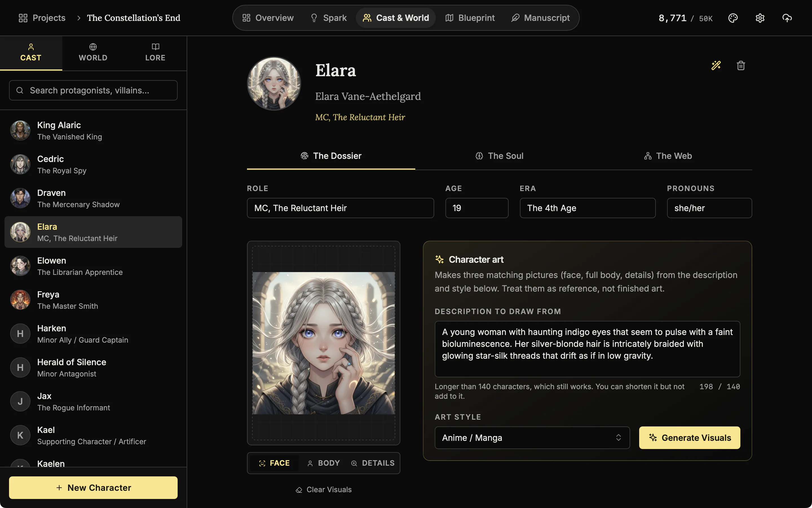The height and width of the screenshot is (508, 812).
Task: Switch to the WORLD tab
Action: [93, 53]
